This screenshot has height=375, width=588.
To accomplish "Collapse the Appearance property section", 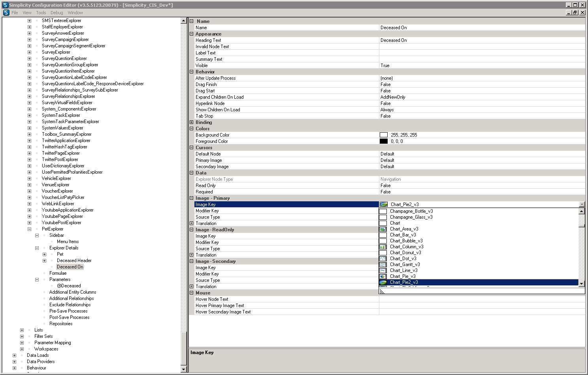I will [192, 34].
